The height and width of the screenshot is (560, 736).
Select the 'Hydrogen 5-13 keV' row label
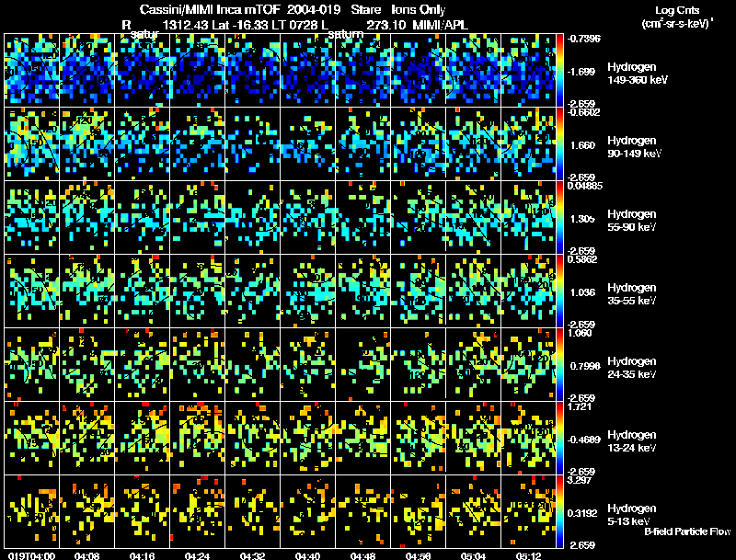click(632, 515)
